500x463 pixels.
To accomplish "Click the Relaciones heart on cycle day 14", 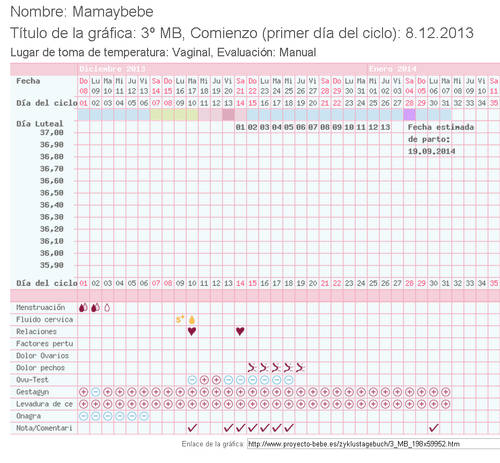I will click(x=240, y=331).
